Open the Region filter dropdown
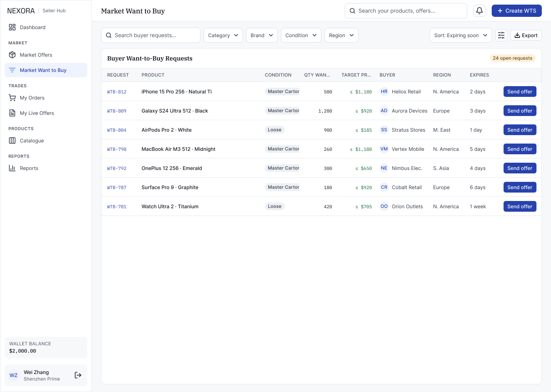551x392 pixels. [341, 35]
